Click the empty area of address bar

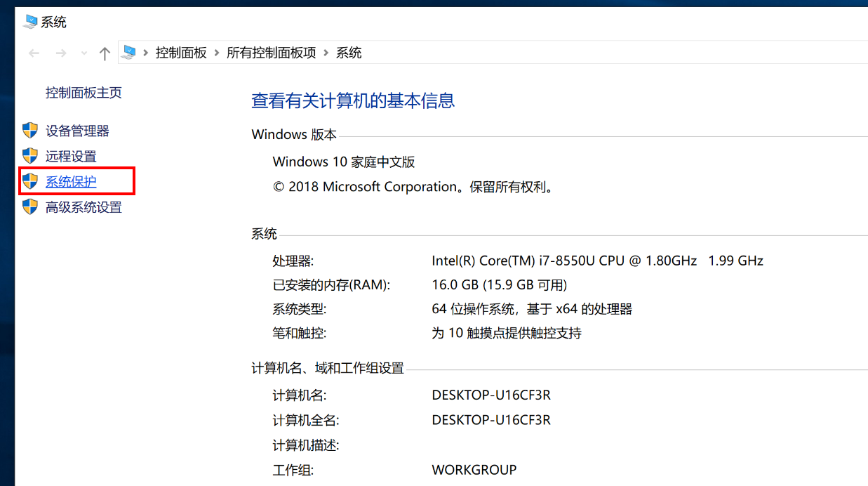(596, 53)
